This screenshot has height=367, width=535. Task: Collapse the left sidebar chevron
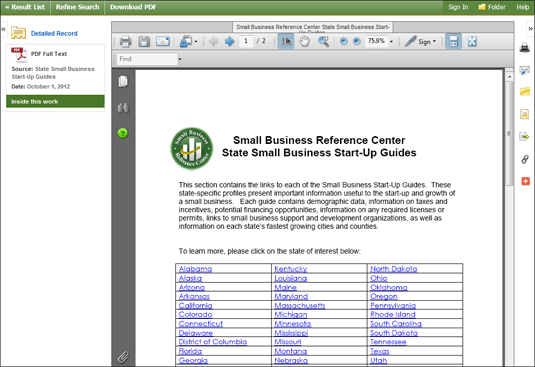pos(3,29)
